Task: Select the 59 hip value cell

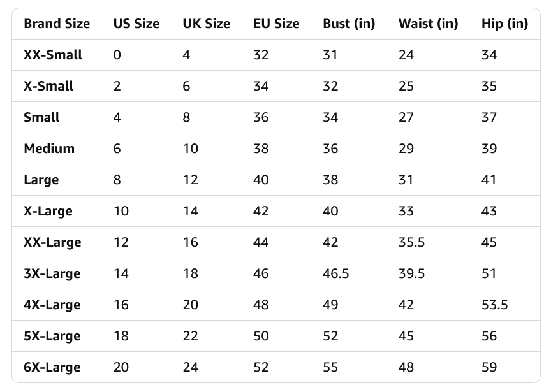Action: coord(489,367)
